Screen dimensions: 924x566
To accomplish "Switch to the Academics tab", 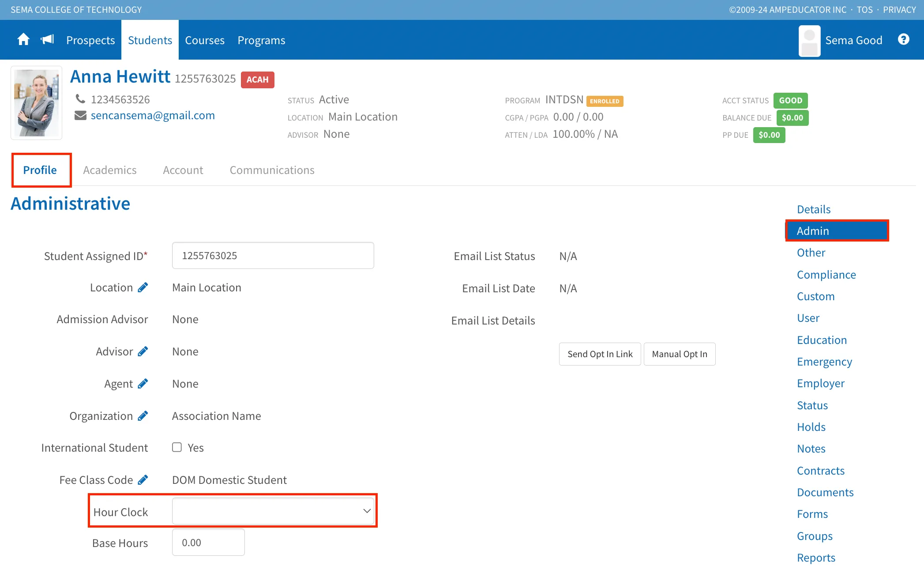I will pos(110,170).
